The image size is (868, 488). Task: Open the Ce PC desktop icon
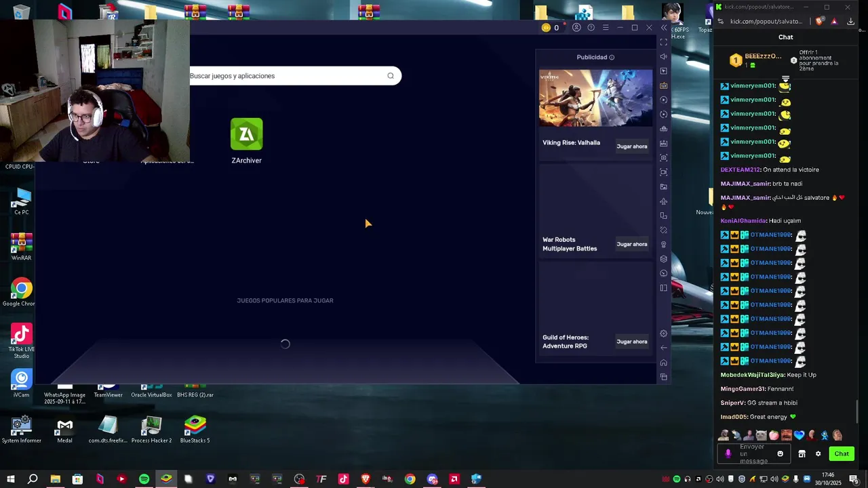tap(22, 202)
